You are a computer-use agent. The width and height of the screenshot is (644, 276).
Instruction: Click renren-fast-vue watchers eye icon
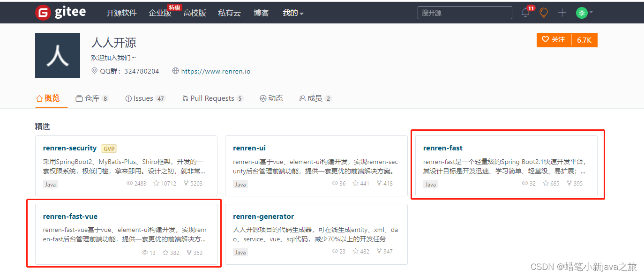pyautogui.click(x=145, y=252)
